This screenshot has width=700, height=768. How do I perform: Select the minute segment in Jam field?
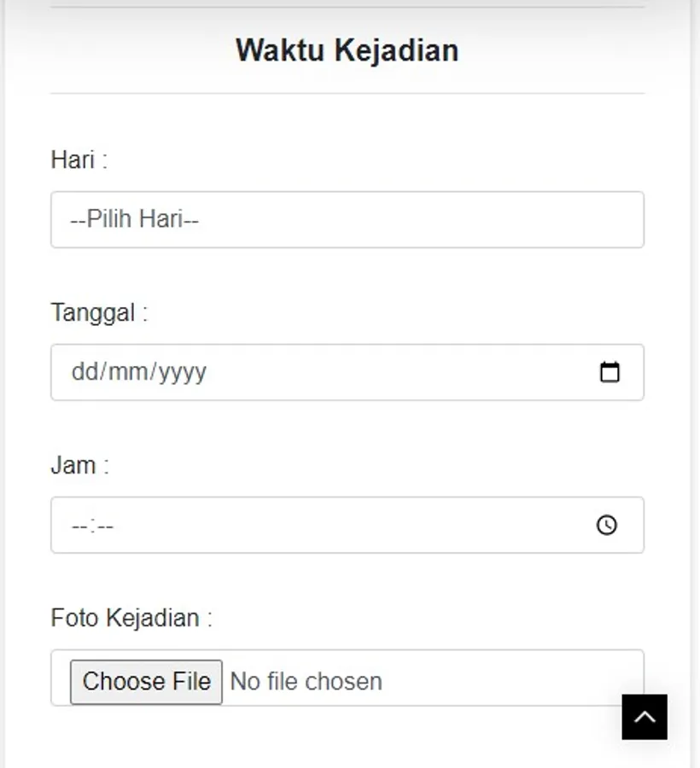tap(105, 526)
